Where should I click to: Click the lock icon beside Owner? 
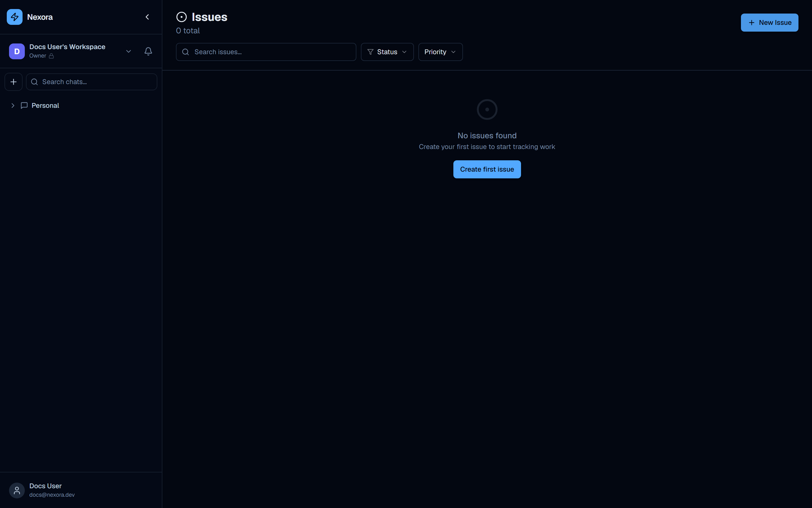(x=51, y=56)
